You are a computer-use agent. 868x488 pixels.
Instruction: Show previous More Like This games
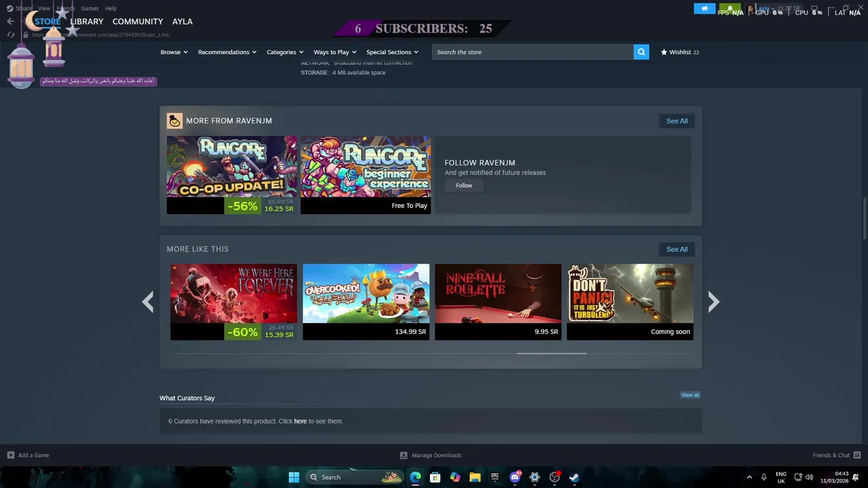(x=148, y=302)
